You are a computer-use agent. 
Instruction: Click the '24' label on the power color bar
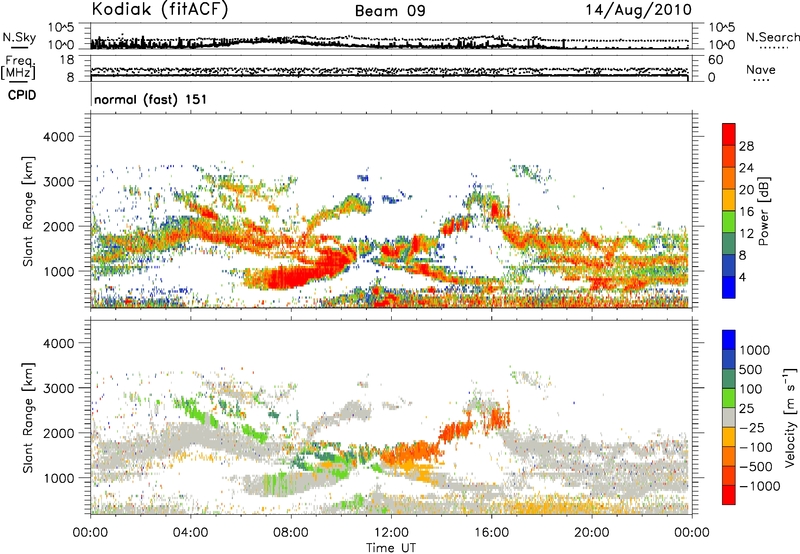[x=746, y=168]
